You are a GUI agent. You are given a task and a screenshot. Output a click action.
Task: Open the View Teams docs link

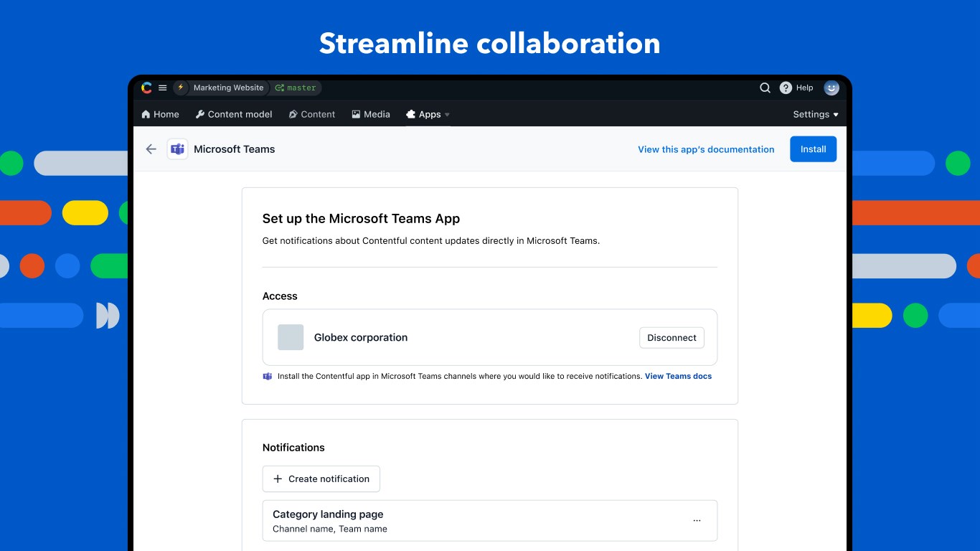[678, 376]
